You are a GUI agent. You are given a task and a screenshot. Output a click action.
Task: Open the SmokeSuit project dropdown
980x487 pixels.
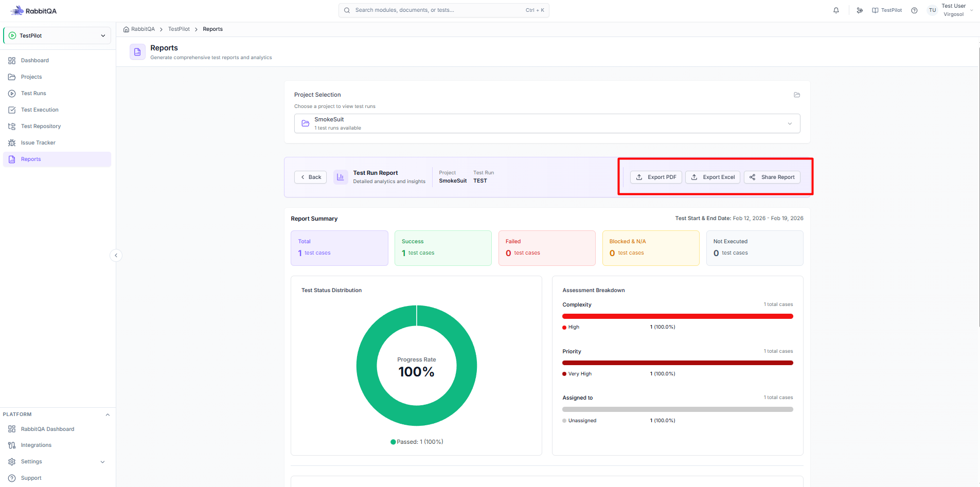tap(547, 123)
